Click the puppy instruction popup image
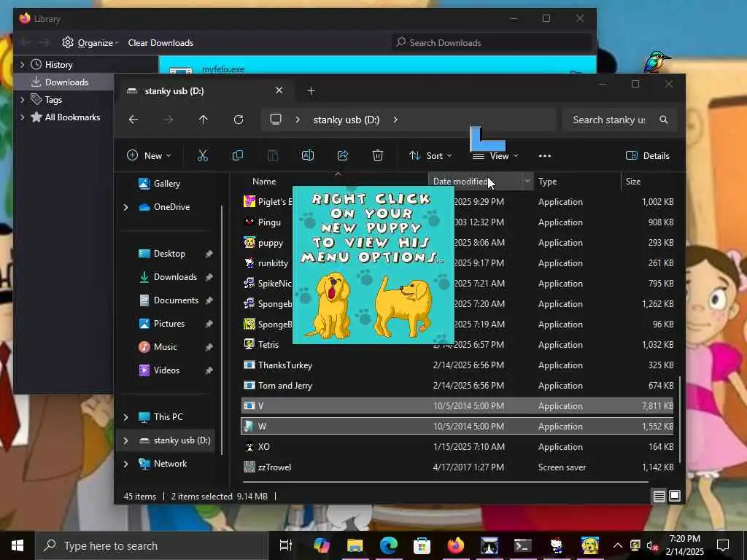 (x=373, y=265)
